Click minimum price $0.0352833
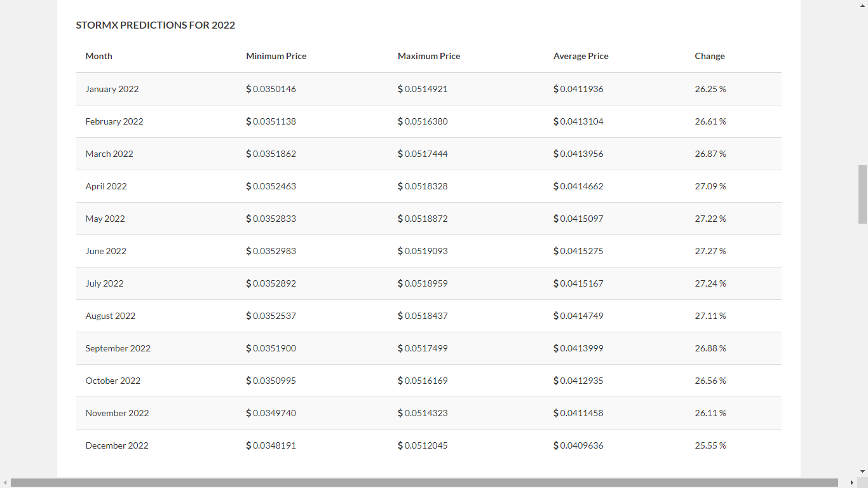Screen dimensions: 868x488 pyautogui.click(x=271, y=219)
